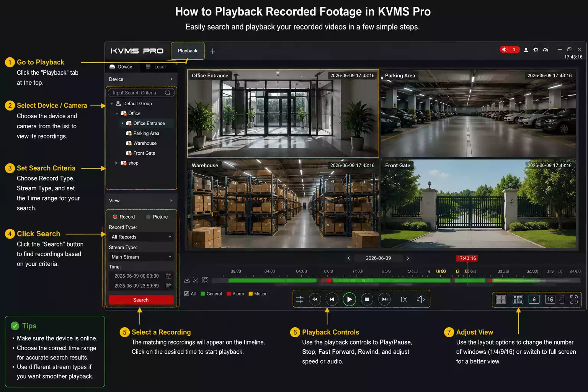Open the 2026-06-09 date picker

point(378,258)
